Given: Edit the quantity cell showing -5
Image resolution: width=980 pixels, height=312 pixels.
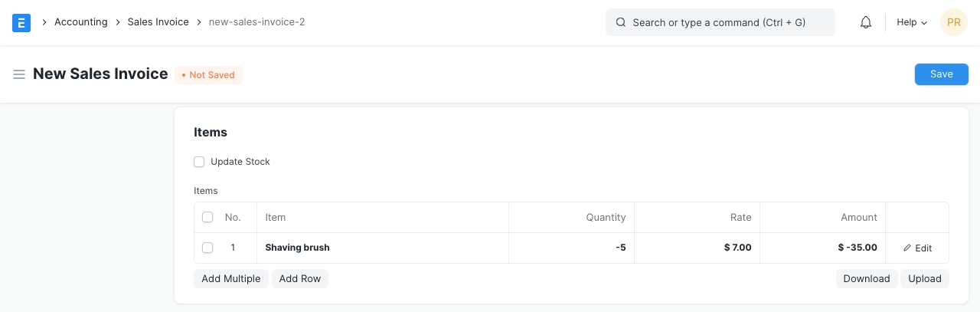Looking at the screenshot, I should [571, 248].
